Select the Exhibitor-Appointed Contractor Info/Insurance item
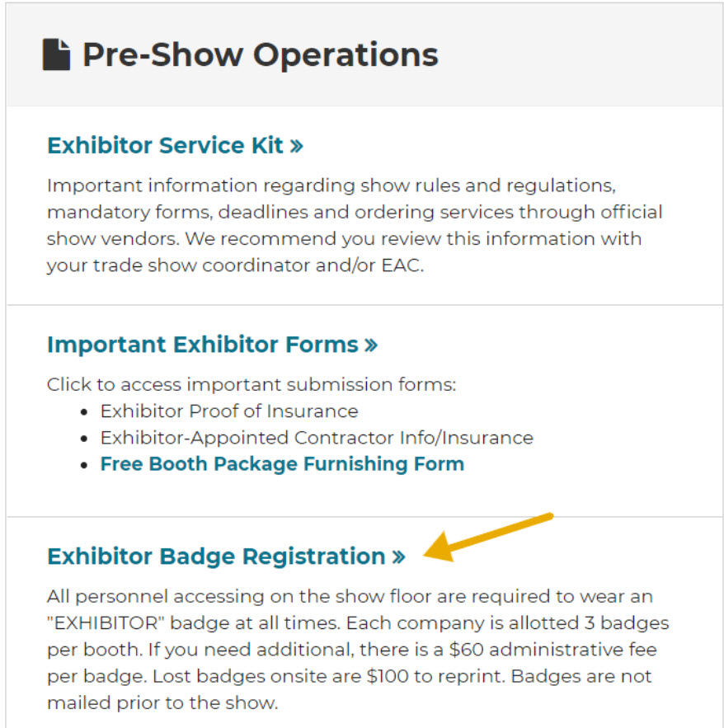This screenshot has height=728, width=724. point(317,437)
